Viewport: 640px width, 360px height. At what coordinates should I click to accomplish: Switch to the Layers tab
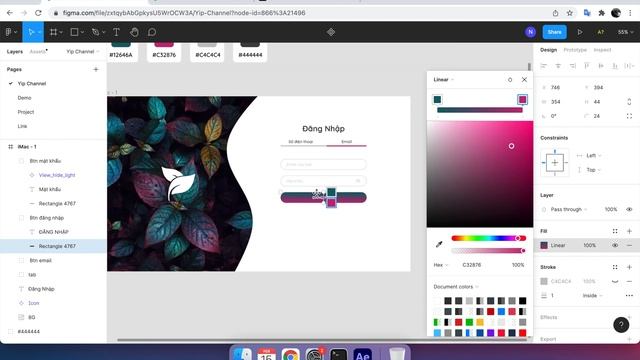click(15, 51)
